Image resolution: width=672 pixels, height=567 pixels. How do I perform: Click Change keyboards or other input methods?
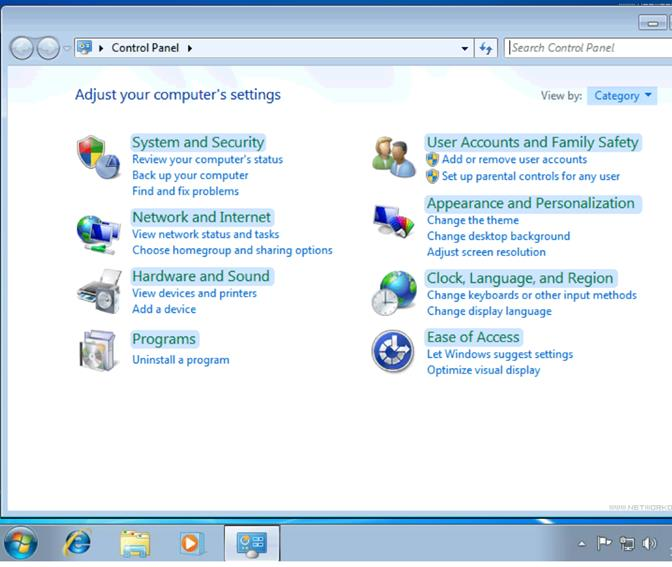(532, 295)
